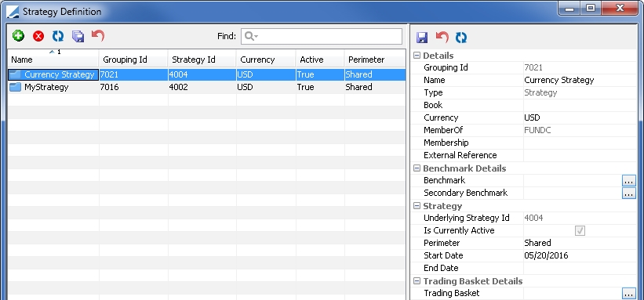
Task: Click the Start Date value 05/20/2016
Action: tap(580, 255)
